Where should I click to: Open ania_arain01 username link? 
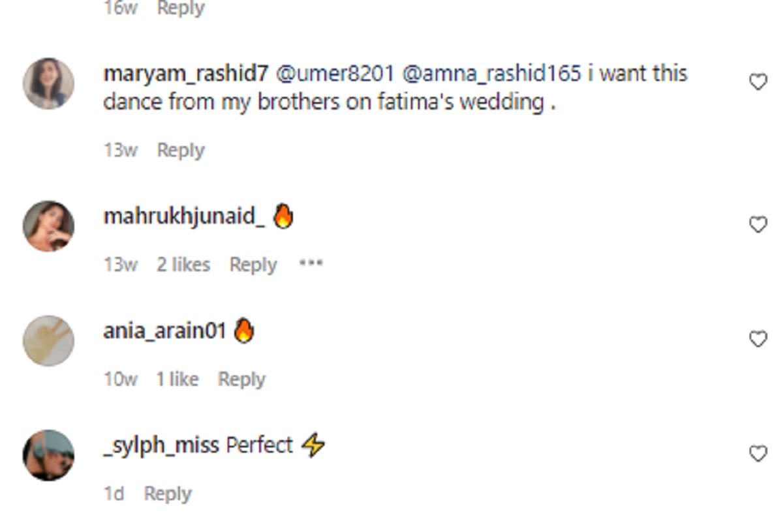pyautogui.click(x=164, y=331)
